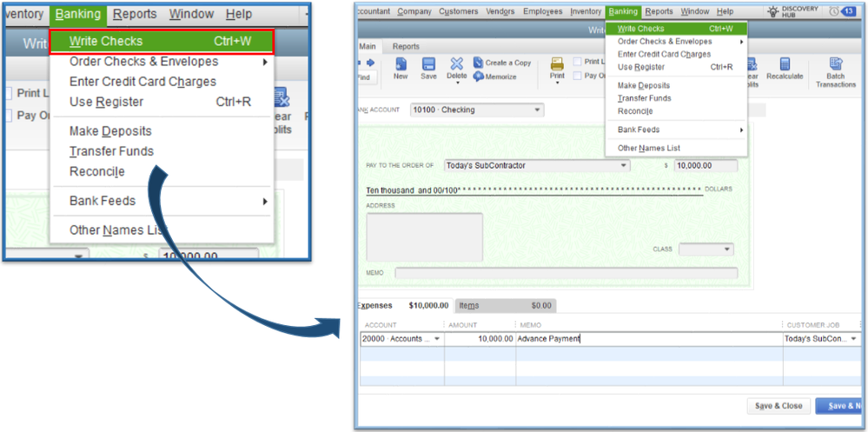Image resolution: width=868 pixels, height=432 pixels.
Task: Click the Advance Payment memo cell
Action: 649,338
